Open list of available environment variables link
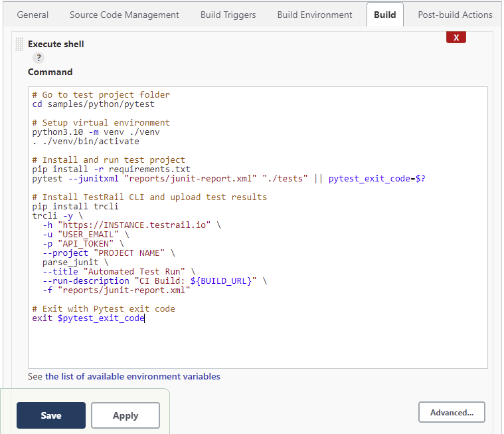The width and height of the screenshot is (504, 434). point(132,376)
